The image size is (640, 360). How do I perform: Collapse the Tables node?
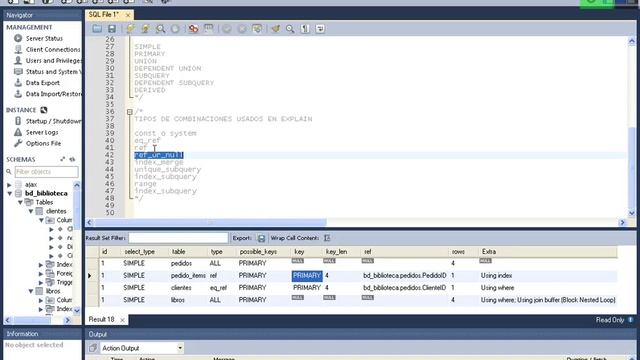pyautogui.click(x=20, y=202)
